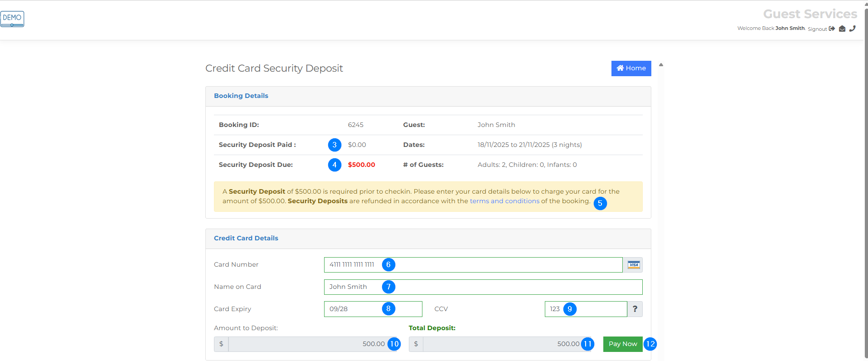Click the DEMO logo
The height and width of the screenshot is (361, 868).
click(x=12, y=19)
